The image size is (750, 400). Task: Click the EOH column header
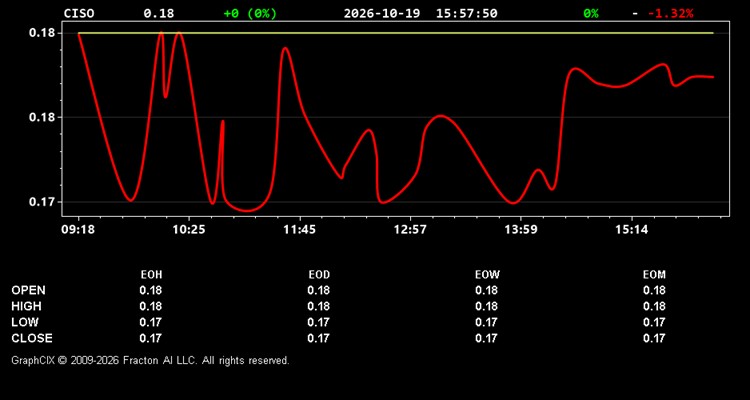151,275
